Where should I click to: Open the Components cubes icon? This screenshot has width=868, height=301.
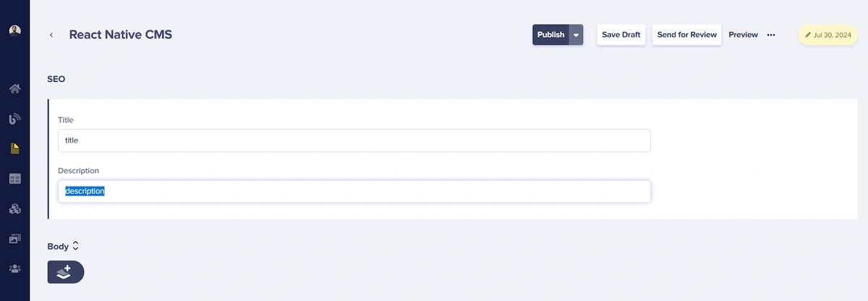click(14, 208)
